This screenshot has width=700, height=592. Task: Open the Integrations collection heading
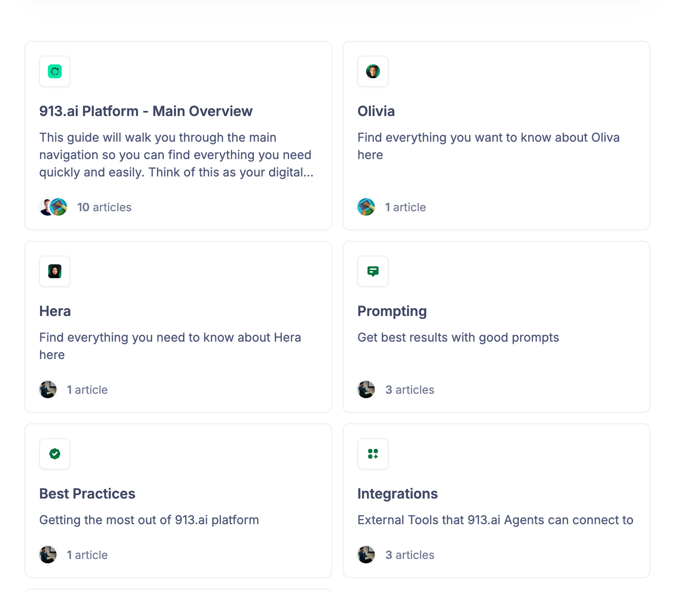click(x=397, y=494)
